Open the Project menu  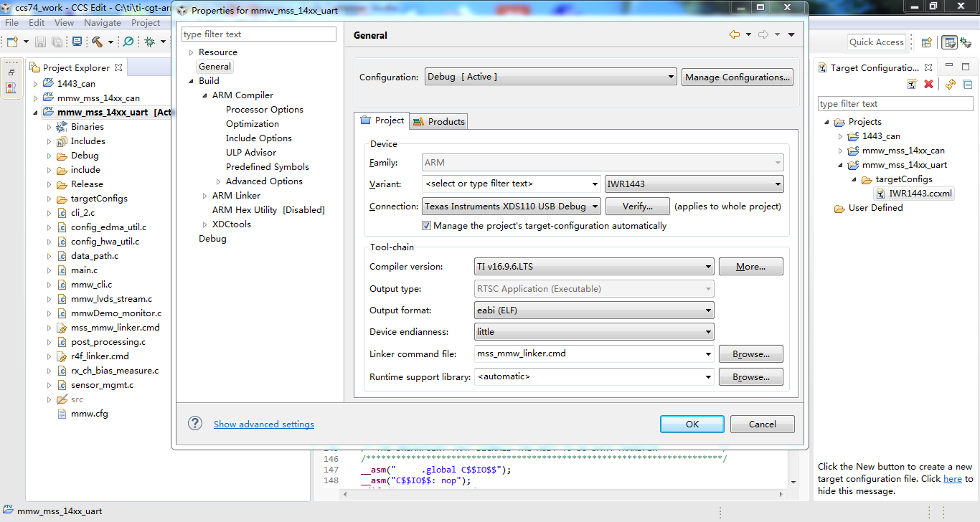146,22
